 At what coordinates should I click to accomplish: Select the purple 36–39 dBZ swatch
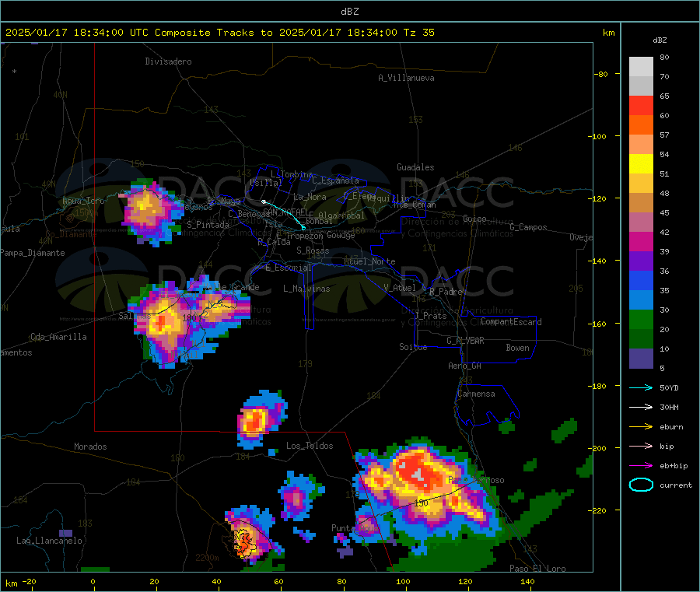[x=641, y=261]
